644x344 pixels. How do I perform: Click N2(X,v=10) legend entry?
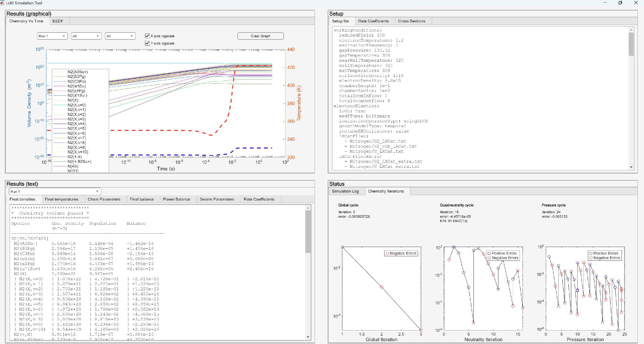[x=78, y=152]
